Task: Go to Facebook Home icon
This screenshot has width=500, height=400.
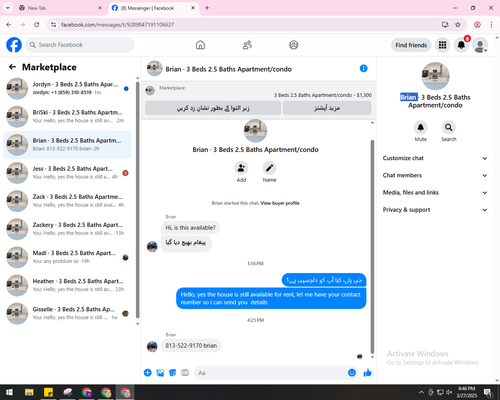Action: click(x=200, y=45)
